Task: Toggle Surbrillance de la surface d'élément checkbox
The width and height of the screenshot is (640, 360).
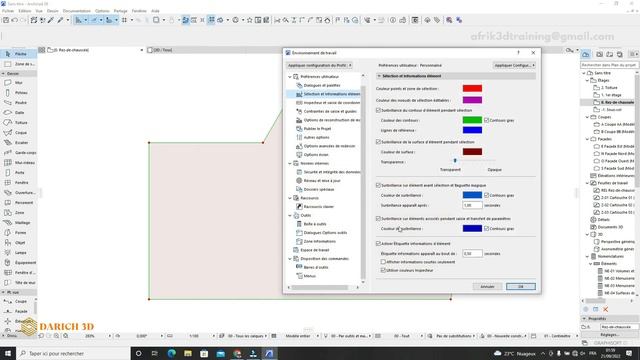Action: pos(378,142)
